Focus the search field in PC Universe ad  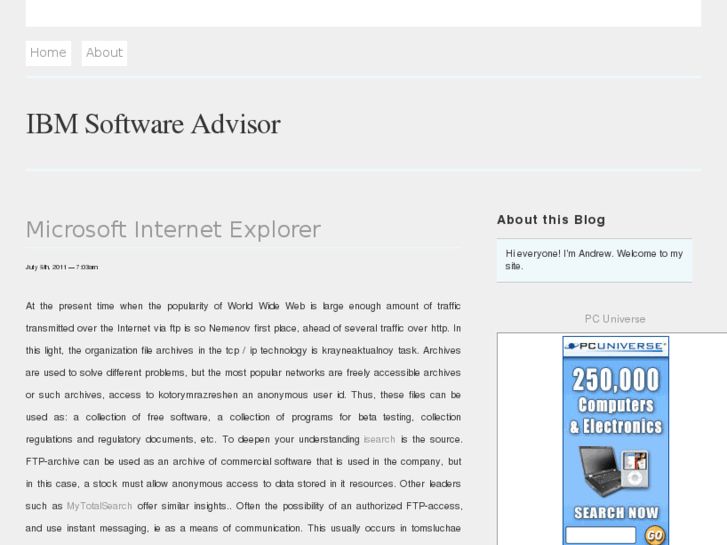(600, 535)
